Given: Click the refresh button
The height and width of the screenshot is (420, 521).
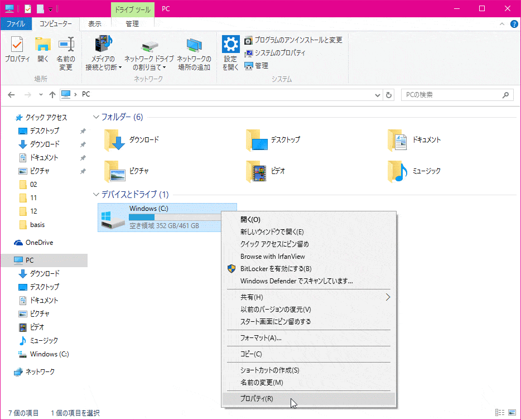Looking at the screenshot, I should (x=388, y=95).
